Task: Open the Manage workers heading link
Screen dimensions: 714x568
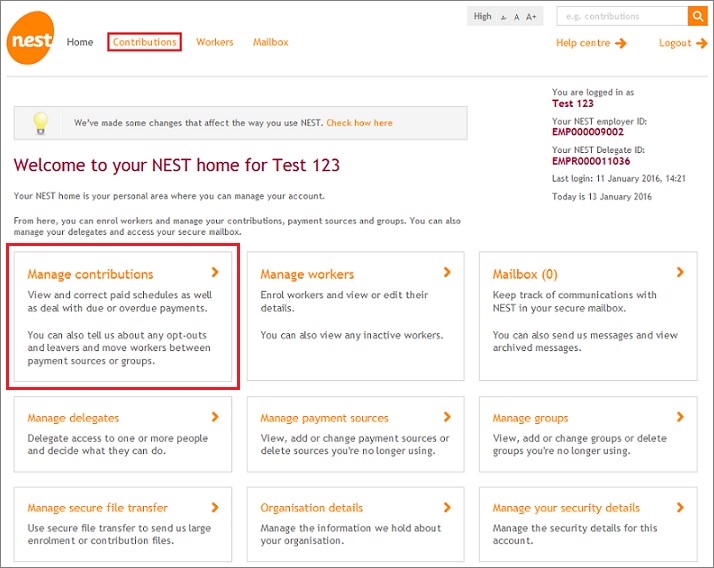Action: (307, 274)
